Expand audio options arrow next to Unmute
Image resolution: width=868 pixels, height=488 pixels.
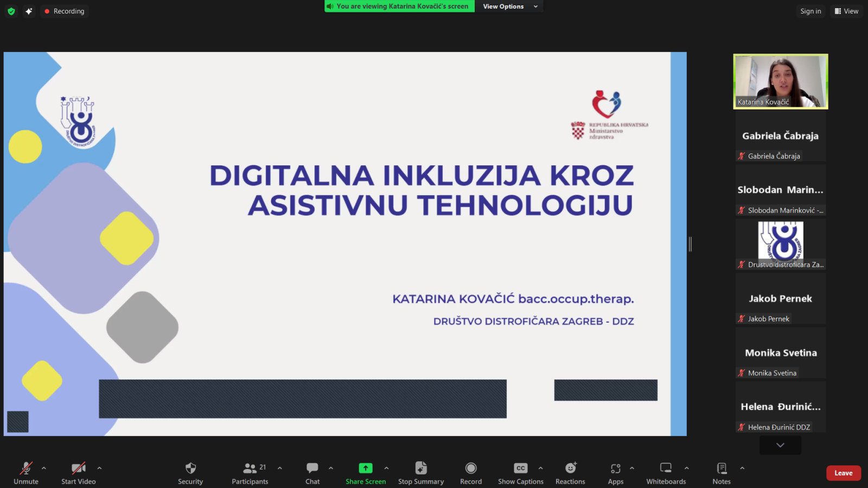[x=44, y=468]
